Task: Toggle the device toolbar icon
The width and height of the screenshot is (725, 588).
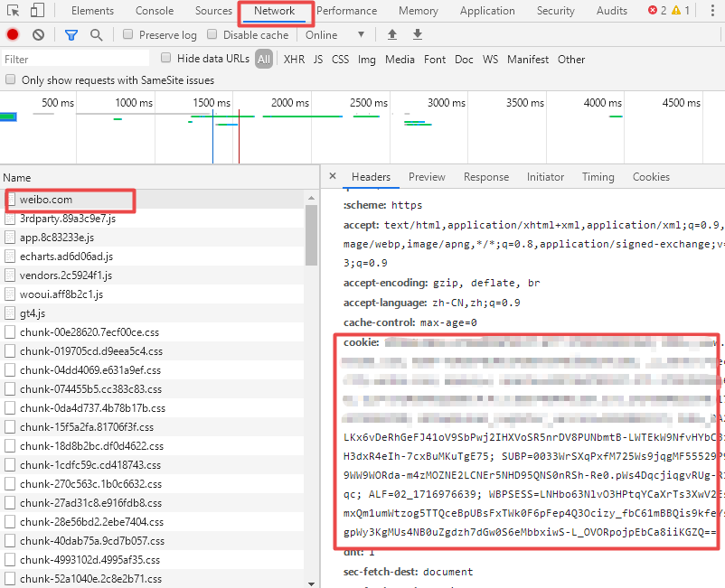Action: pos(37,11)
